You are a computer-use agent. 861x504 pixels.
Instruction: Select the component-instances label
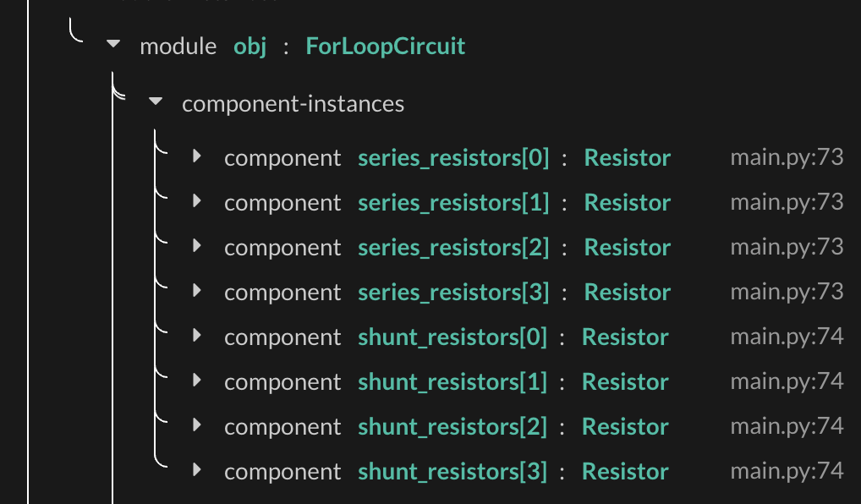pos(292,102)
